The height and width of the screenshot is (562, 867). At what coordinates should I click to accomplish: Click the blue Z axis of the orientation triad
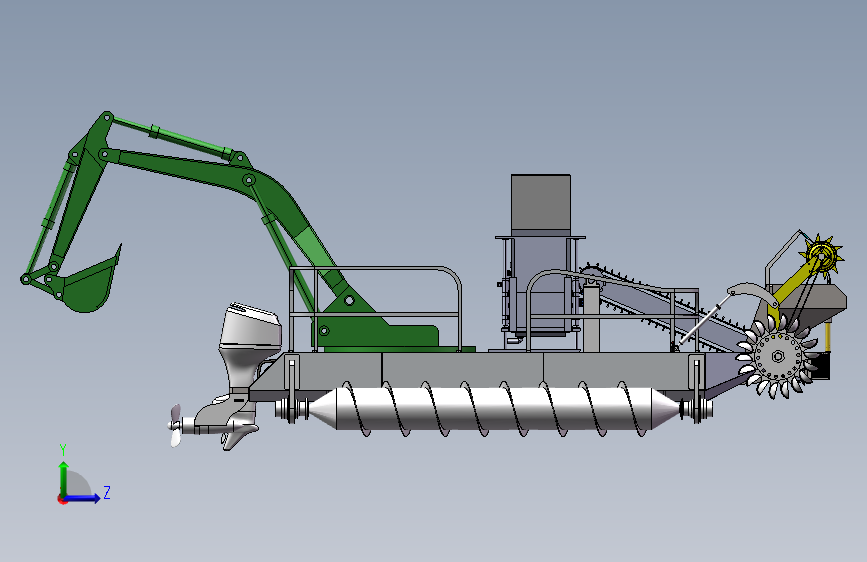(82, 498)
